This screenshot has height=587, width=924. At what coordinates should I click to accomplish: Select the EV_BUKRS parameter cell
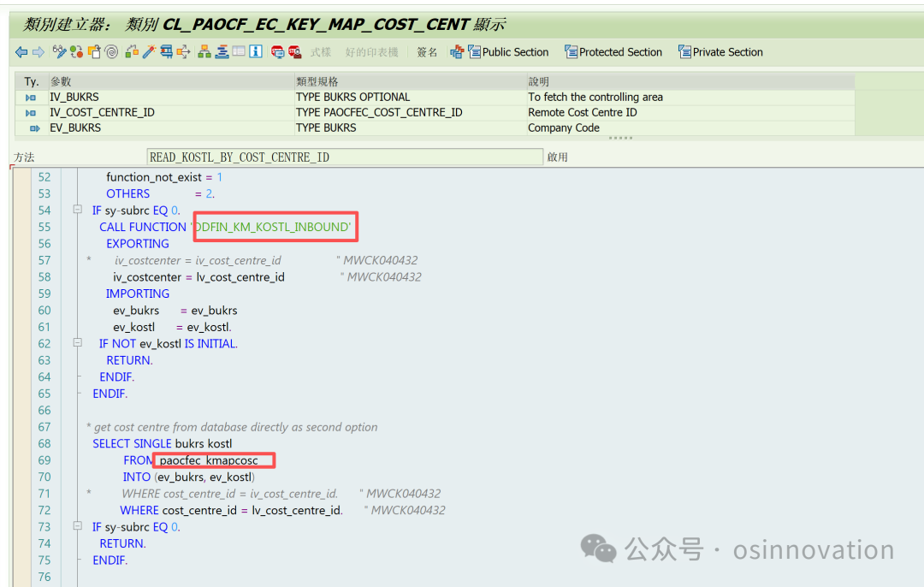pos(171,127)
